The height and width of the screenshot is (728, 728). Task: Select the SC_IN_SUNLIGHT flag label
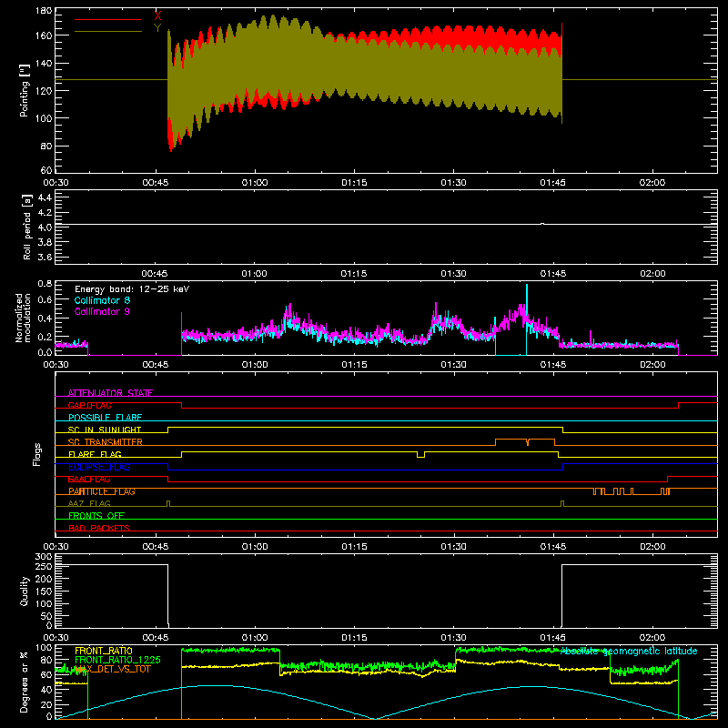tap(105, 430)
